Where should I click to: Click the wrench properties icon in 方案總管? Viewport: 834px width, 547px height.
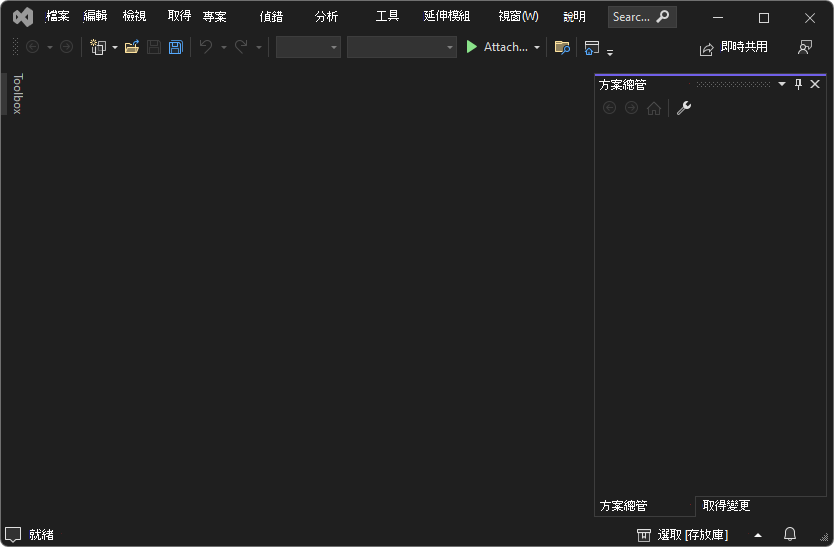tap(683, 108)
